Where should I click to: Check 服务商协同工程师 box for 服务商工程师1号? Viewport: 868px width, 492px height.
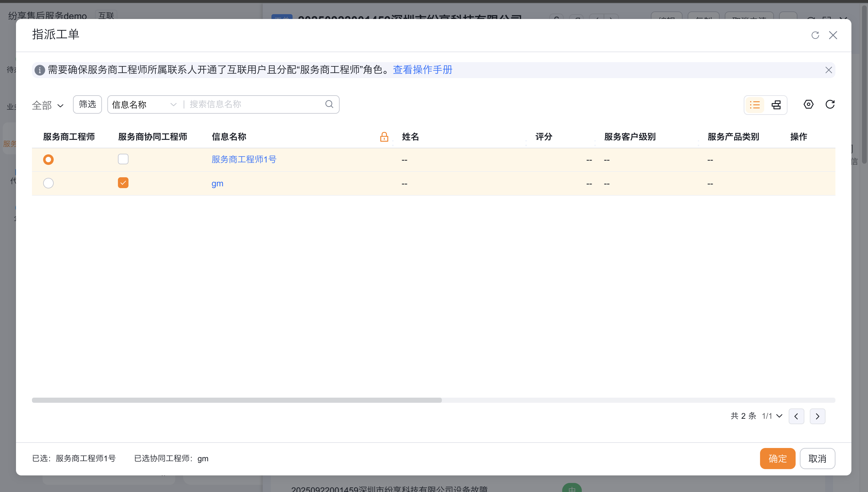coord(123,159)
